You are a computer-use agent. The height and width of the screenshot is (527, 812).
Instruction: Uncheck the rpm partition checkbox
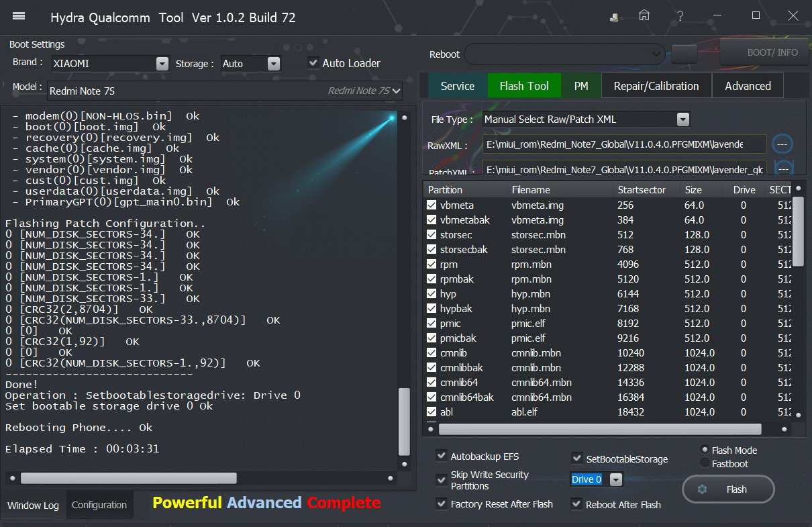[432, 264]
